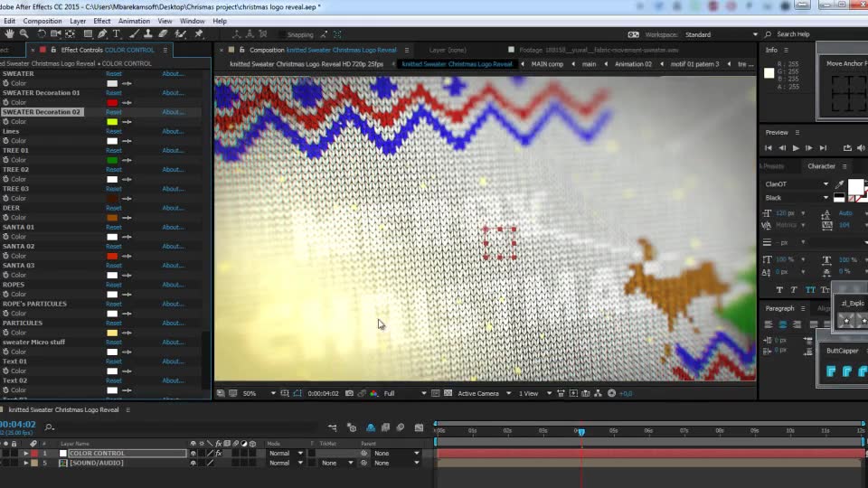Switch to the MAIN comp tab

point(547,64)
